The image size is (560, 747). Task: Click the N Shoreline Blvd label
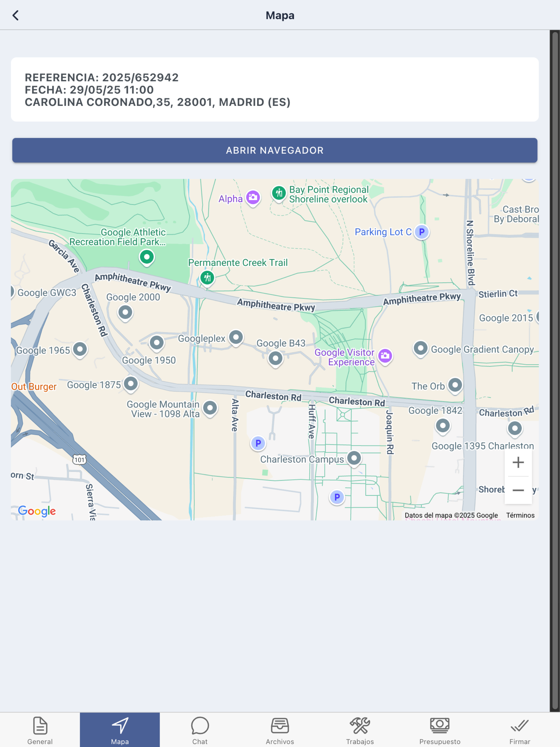coord(470,253)
